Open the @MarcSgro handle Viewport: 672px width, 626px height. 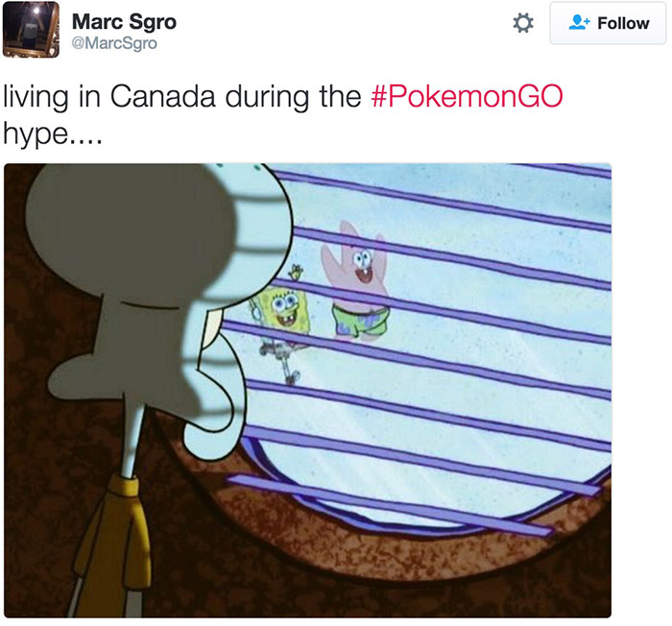tap(114, 43)
